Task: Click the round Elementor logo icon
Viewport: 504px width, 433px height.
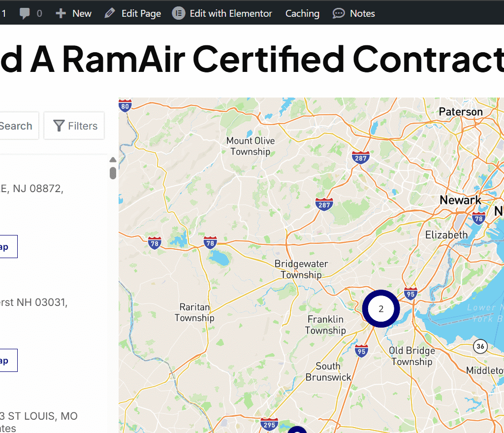Action: [x=178, y=14]
